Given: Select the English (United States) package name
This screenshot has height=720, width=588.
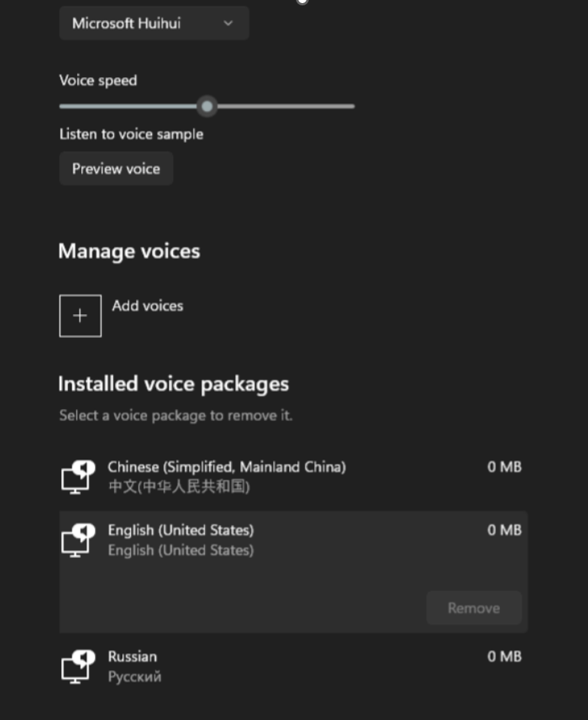Looking at the screenshot, I should tap(180, 530).
